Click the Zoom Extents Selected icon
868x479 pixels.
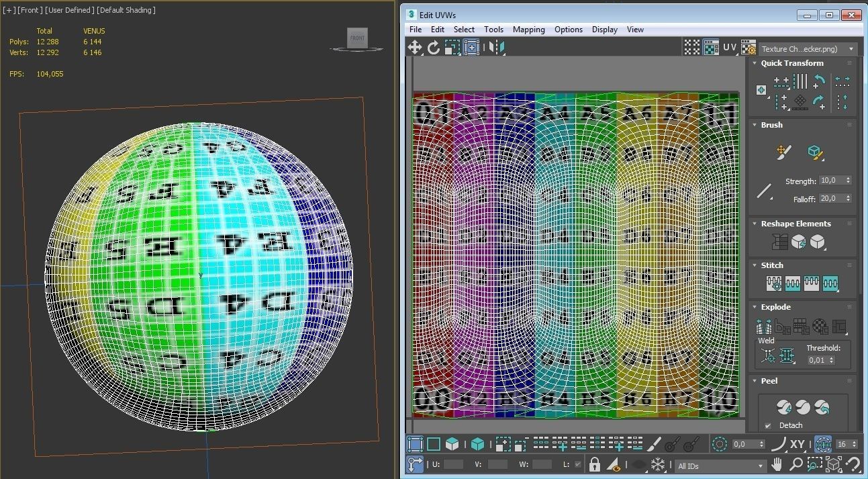[834, 464]
